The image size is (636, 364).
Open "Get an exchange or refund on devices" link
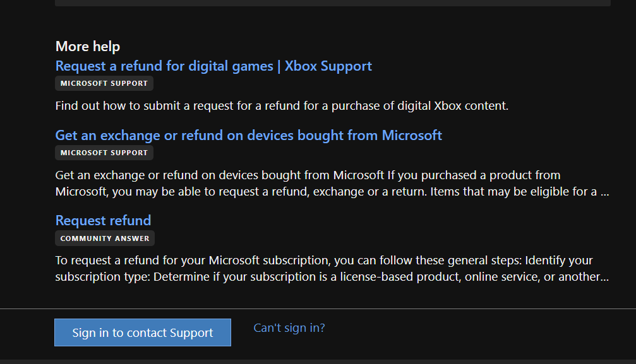coord(248,136)
